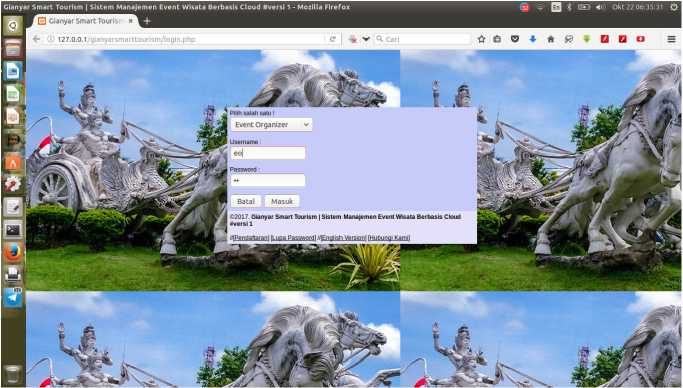Viewport: 683px width, 388px height.
Task: Expand the Event Organizer dropdown
Action: [271, 125]
